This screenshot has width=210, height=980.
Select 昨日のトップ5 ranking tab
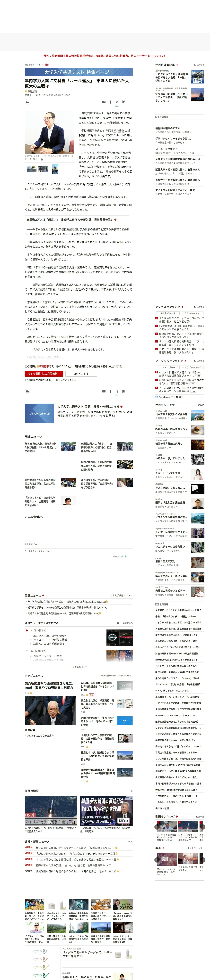pos(192,313)
